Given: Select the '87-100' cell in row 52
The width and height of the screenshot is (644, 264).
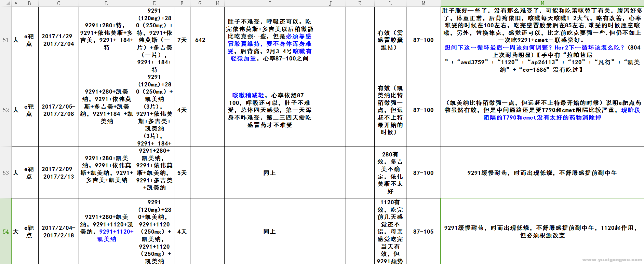Looking at the screenshot, I should [x=424, y=110].
